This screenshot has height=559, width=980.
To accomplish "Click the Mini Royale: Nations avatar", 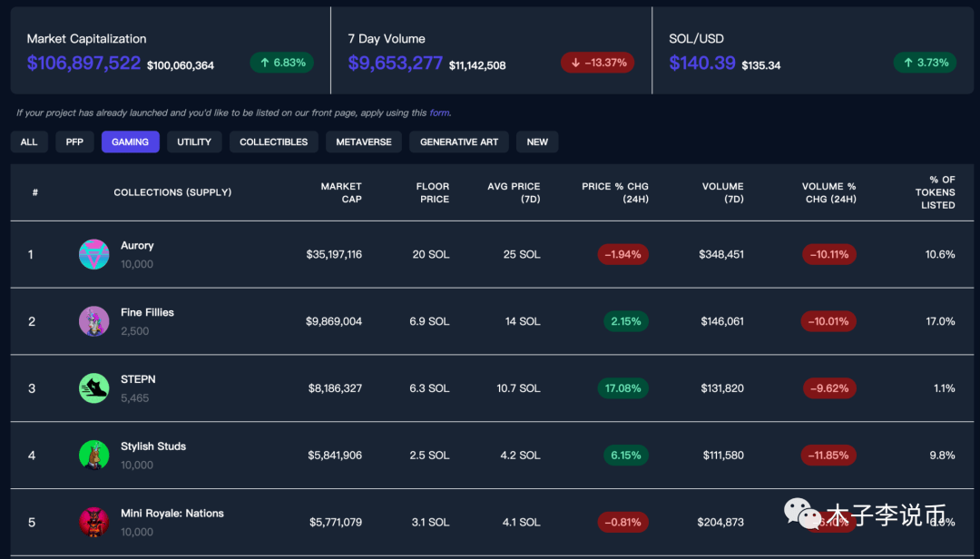I will point(93,522).
